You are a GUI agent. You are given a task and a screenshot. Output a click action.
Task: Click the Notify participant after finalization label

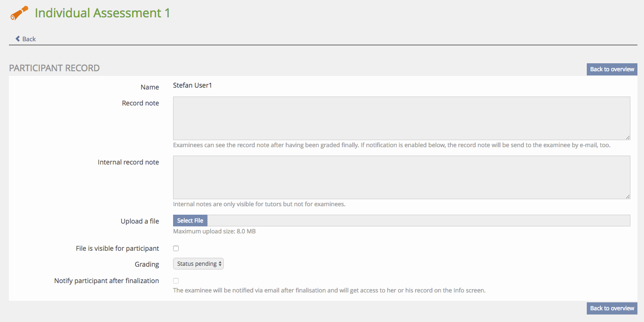click(106, 281)
